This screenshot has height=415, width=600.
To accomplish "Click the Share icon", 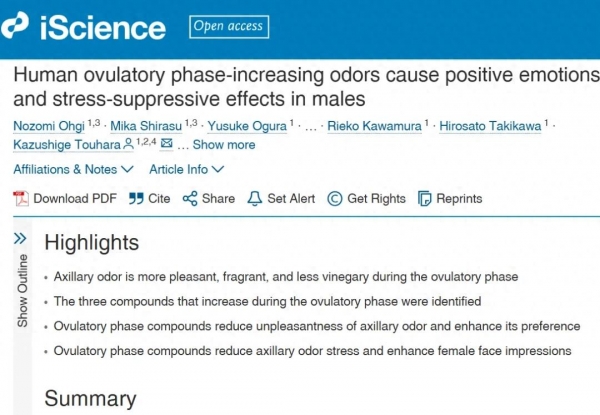I will click(190, 198).
